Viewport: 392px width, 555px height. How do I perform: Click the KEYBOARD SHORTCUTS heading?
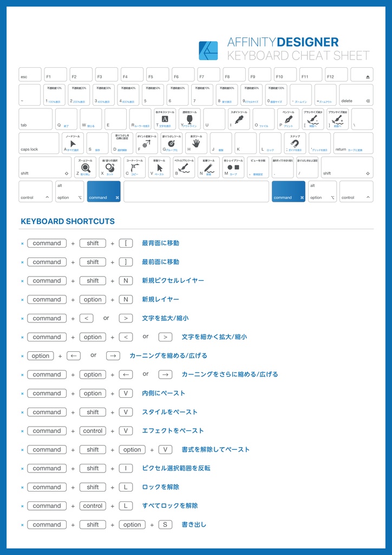(68, 222)
